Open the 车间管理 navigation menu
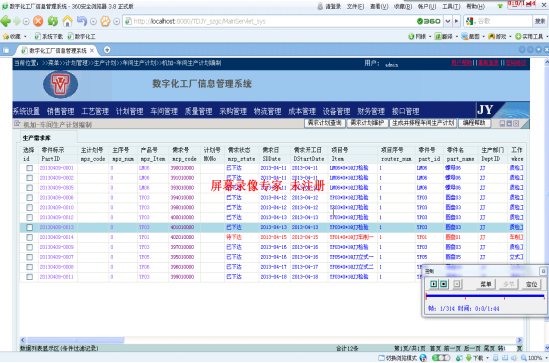This screenshot has height=363, width=549. 164,111
